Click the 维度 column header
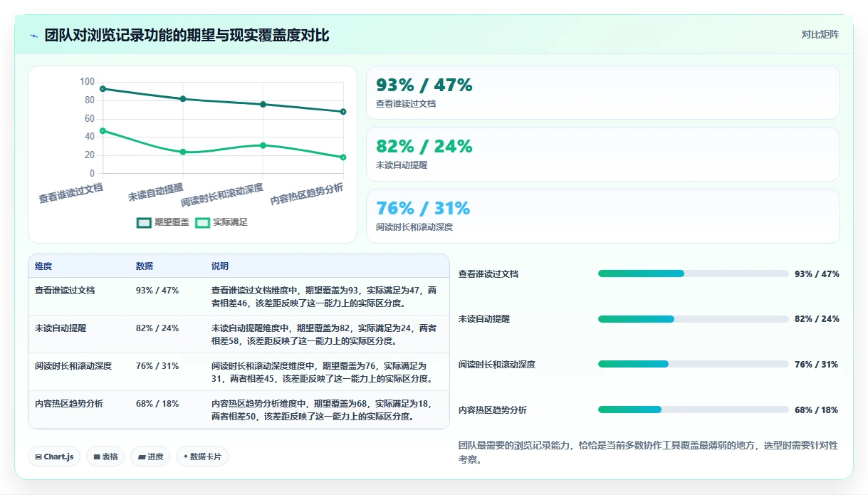 click(43, 266)
